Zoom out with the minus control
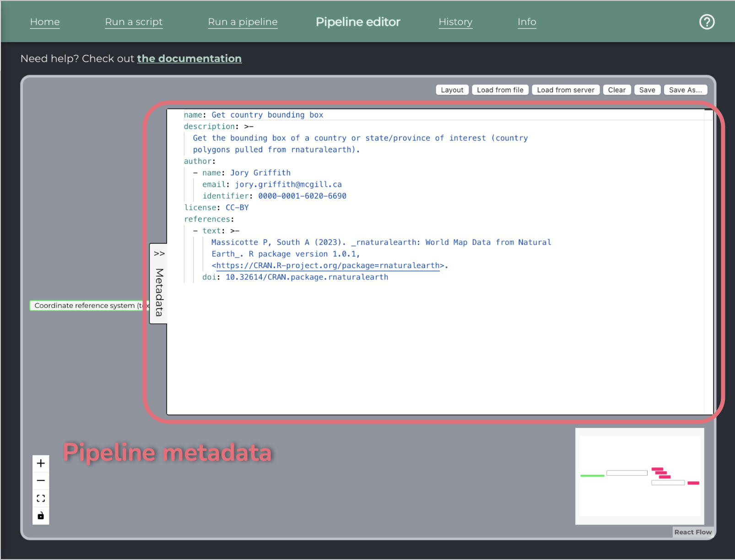 (x=41, y=481)
